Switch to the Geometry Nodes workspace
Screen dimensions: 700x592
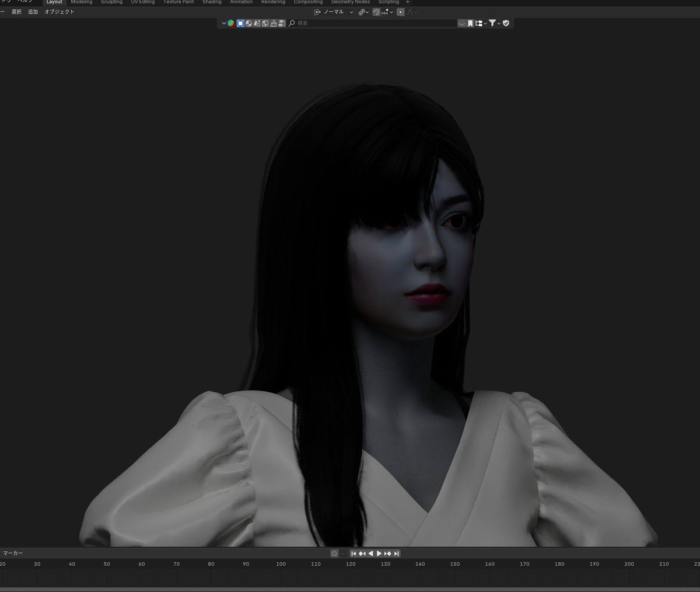pos(351,2)
